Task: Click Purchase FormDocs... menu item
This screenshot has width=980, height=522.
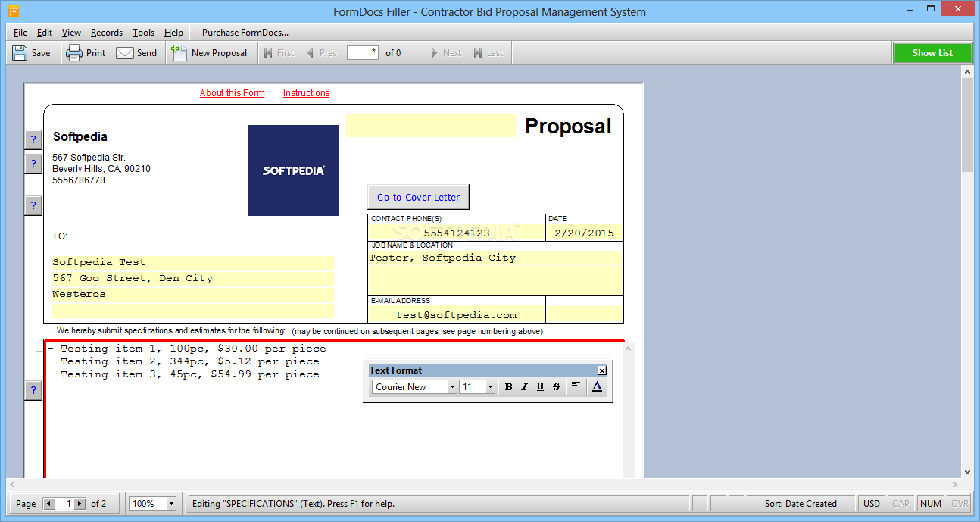Action: 245,33
